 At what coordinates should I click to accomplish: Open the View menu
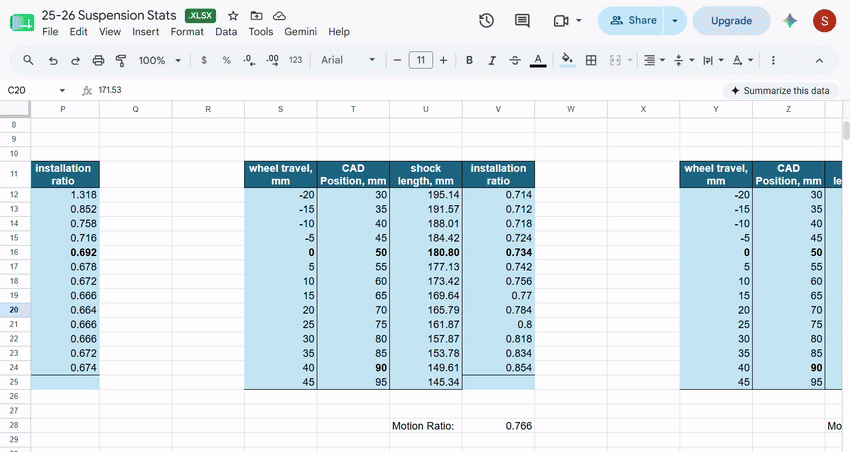tap(110, 31)
